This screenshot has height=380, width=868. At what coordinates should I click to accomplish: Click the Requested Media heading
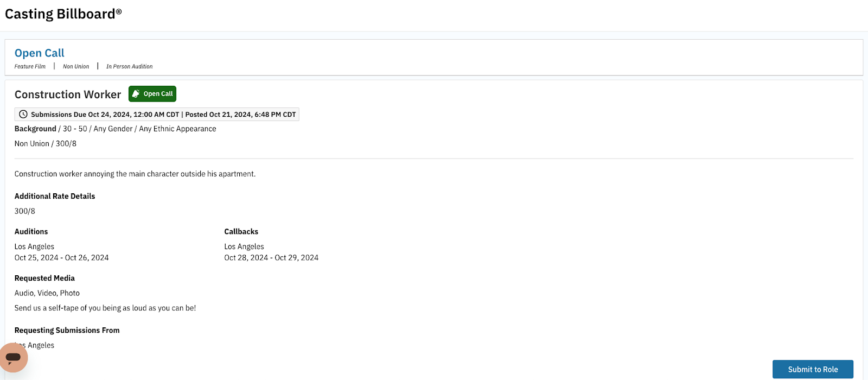44,278
